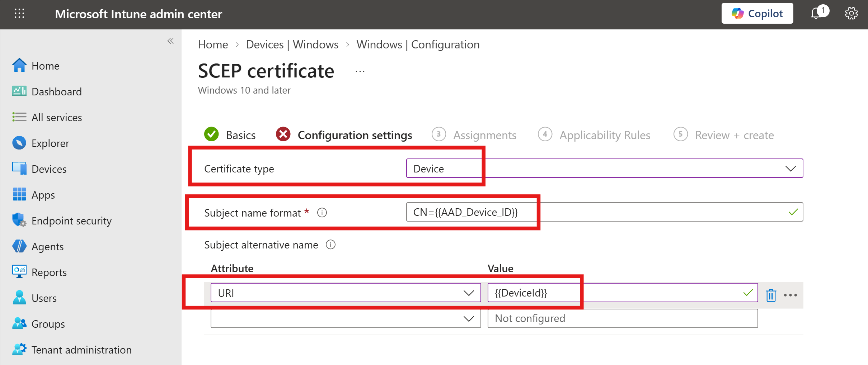Click the Devices | Windows breadcrumb
The height and width of the screenshot is (365, 868).
(x=292, y=44)
